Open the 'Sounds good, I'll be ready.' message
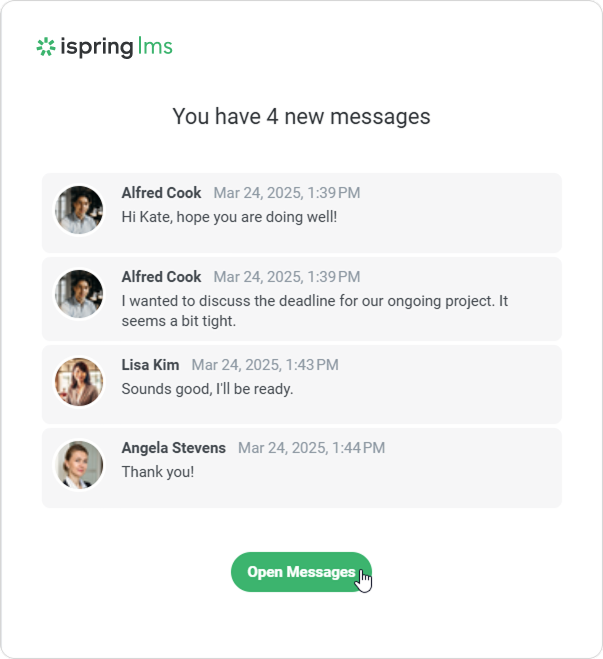The width and height of the screenshot is (603, 659). [207, 389]
